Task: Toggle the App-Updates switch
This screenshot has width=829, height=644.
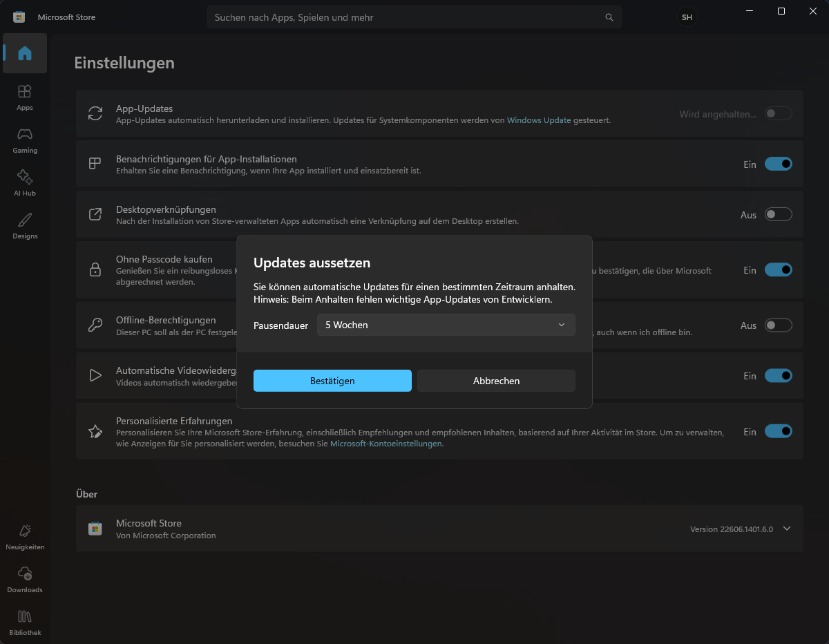Action: click(x=779, y=113)
